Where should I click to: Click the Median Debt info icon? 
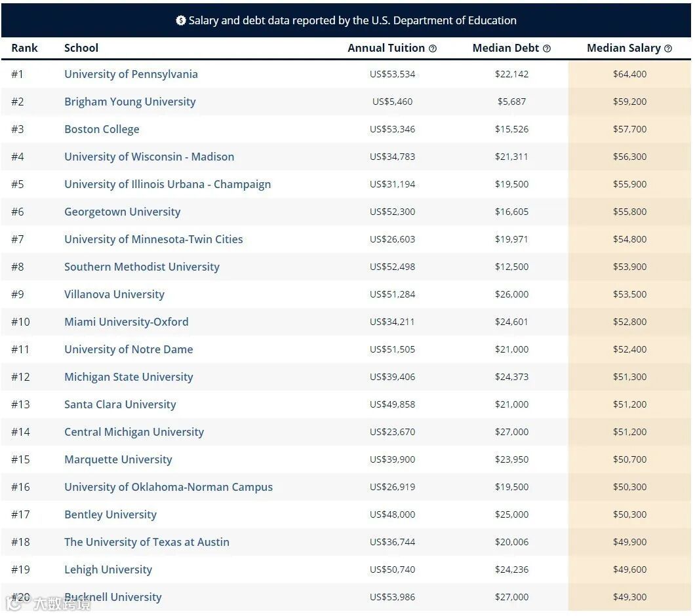point(547,48)
